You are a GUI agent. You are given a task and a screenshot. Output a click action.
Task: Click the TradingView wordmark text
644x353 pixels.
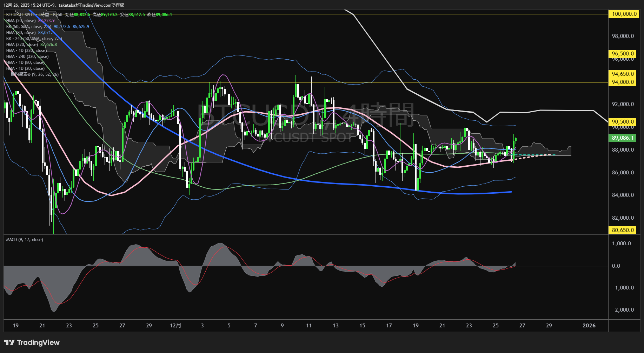click(x=38, y=342)
